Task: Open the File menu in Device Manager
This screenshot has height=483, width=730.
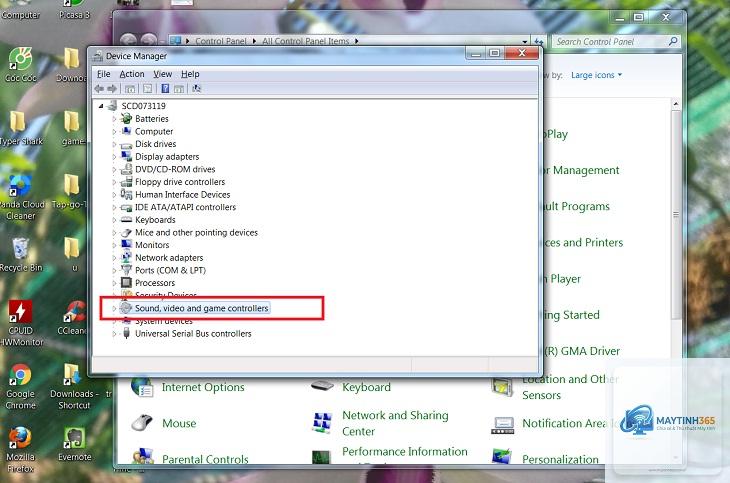Action: [x=103, y=74]
